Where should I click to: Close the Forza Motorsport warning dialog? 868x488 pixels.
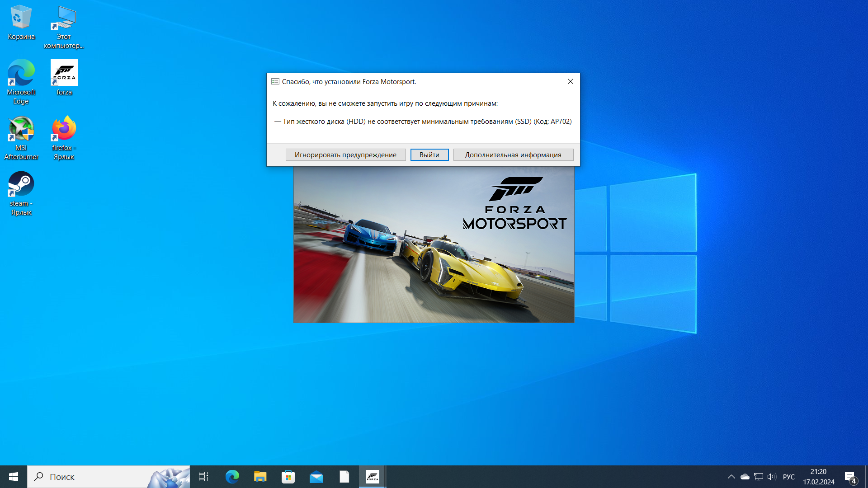coord(570,81)
